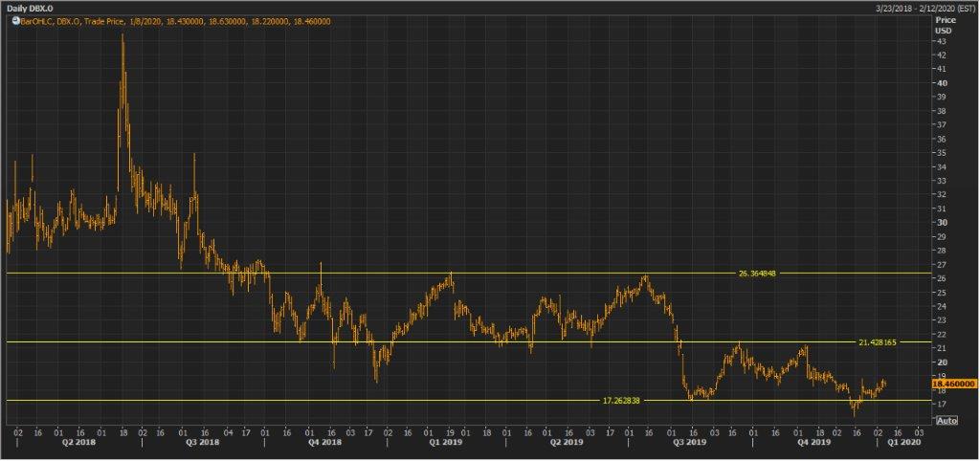
Task: Select the BarOHLC DBX.O Trade Price legend text
Action: click(x=174, y=22)
